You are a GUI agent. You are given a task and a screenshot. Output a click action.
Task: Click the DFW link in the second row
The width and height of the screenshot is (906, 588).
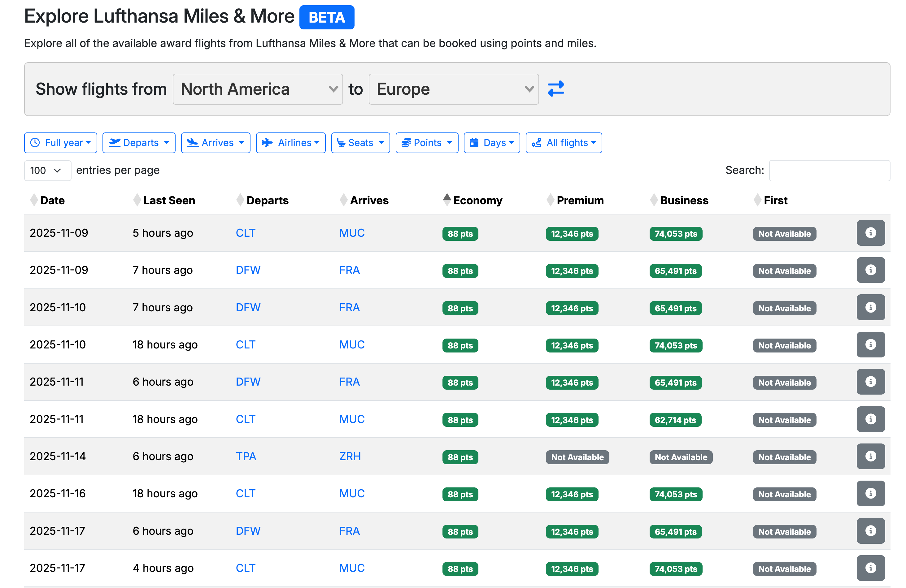pyautogui.click(x=248, y=270)
